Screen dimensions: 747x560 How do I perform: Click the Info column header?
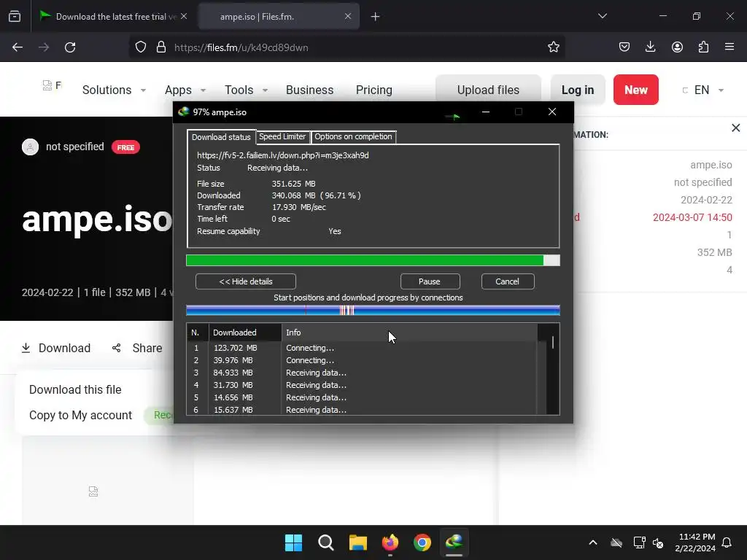point(410,332)
